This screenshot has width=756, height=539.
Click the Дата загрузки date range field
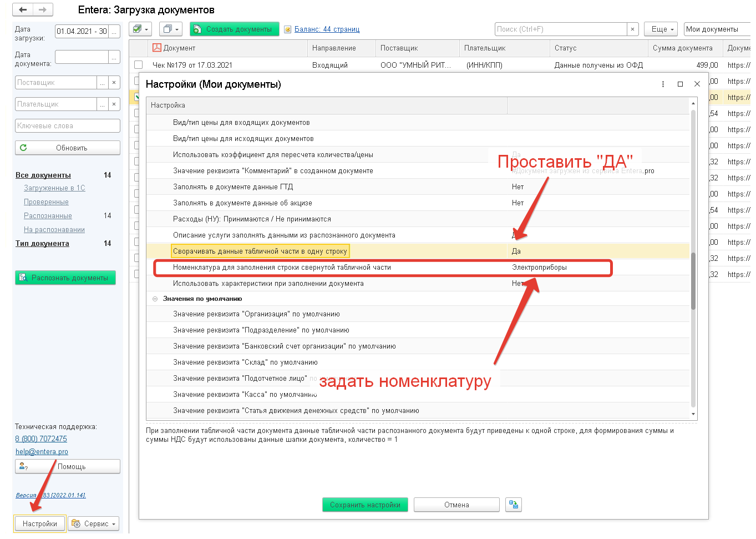click(82, 32)
